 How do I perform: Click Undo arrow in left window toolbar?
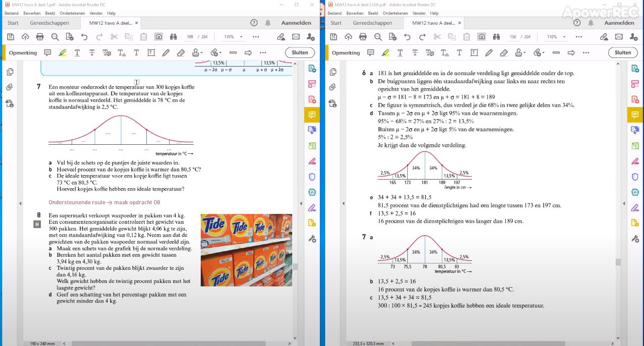click(x=84, y=37)
